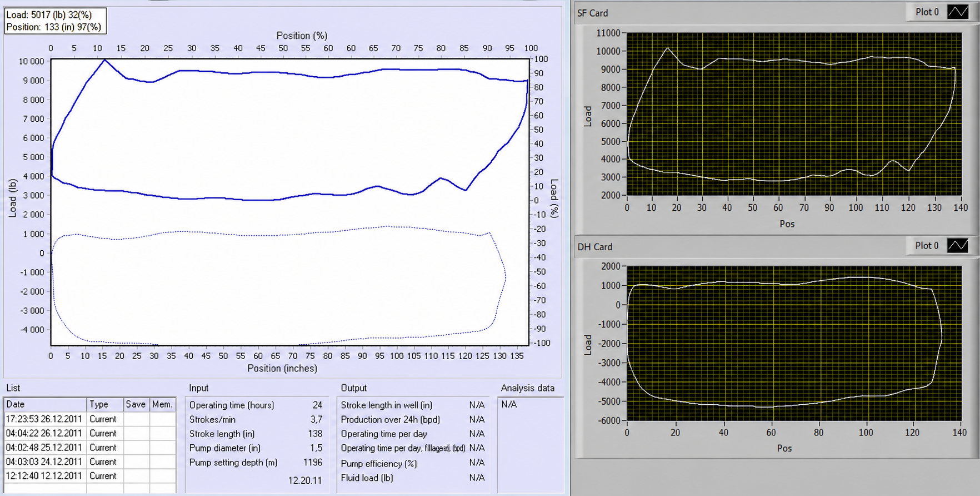This screenshot has height=496, width=980.
Task: Select the 04:02:48 25.12.2011 list row
Action: [90, 448]
